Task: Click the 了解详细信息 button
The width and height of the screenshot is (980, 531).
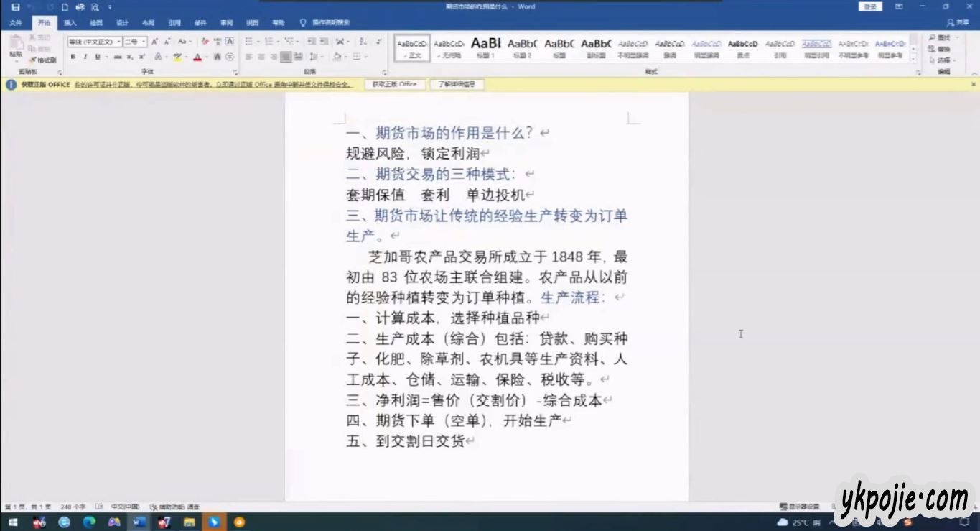Action: point(457,84)
